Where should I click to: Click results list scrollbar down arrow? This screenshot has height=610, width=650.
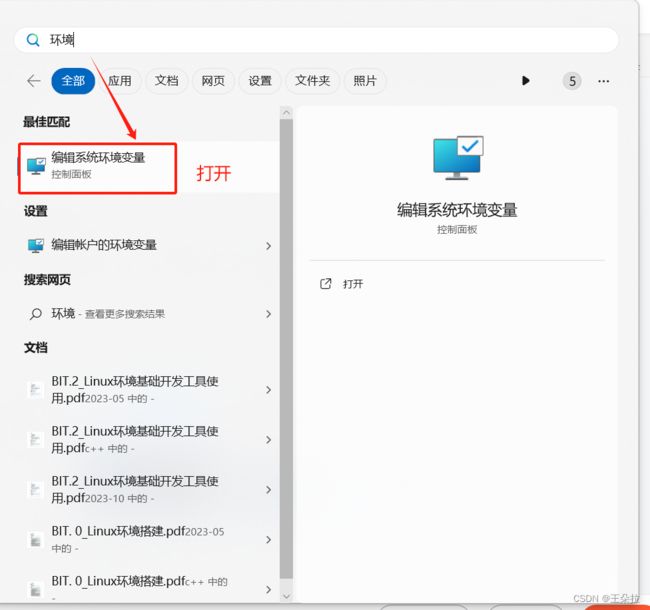click(286, 596)
